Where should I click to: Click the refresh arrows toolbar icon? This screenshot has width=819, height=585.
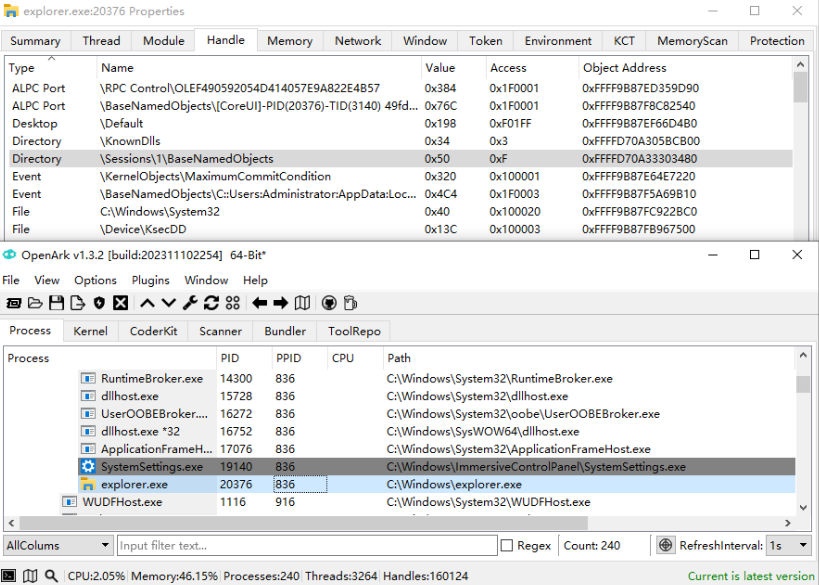(x=211, y=303)
